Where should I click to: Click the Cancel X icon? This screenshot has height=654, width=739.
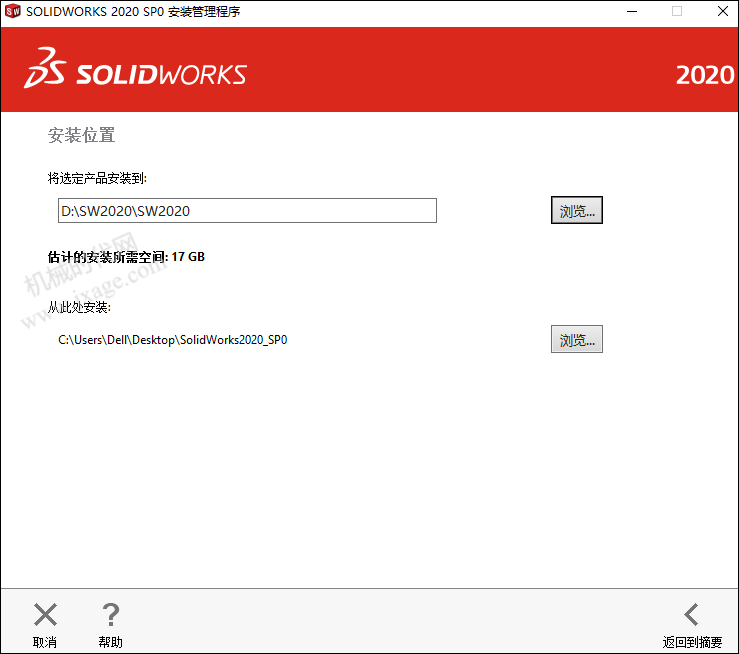[x=45, y=614]
